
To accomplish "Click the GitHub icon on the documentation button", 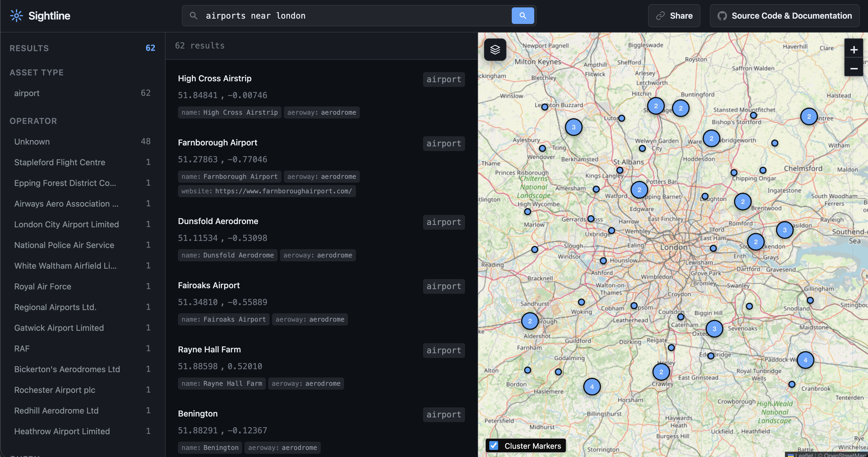I will [x=722, y=15].
